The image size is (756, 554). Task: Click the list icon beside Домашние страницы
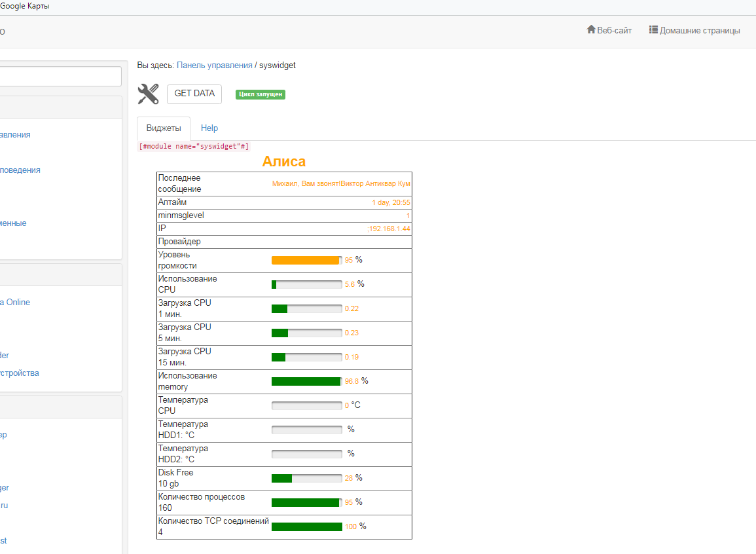pyautogui.click(x=653, y=29)
